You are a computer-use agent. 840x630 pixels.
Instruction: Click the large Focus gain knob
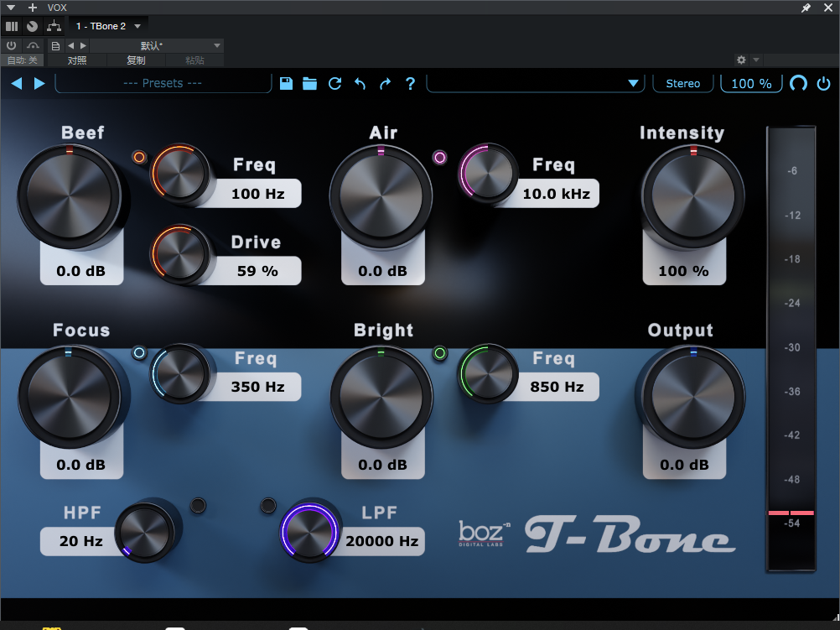pos(69,397)
